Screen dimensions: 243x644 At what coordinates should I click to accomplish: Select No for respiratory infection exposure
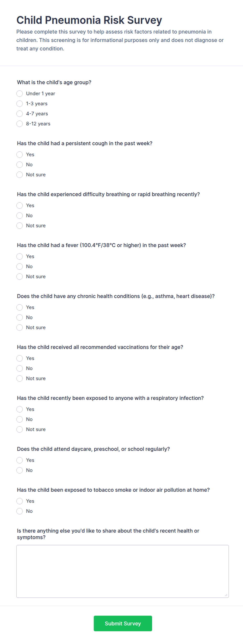[x=20, y=419]
